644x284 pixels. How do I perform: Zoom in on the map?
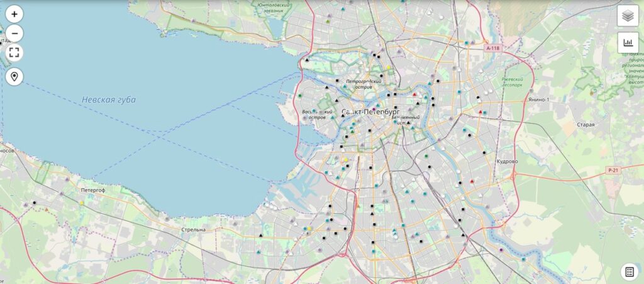tap(14, 14)
